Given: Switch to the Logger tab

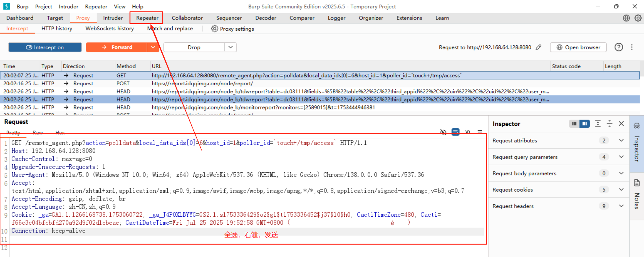Looking at the screenshot, I should (x=336, y=18).
